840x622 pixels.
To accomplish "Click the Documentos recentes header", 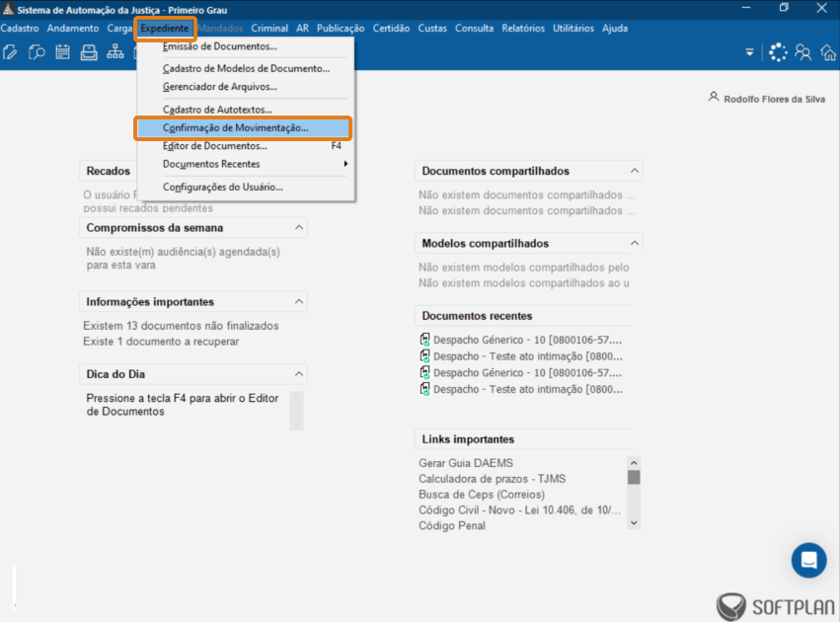I will (x=523, y=316).
